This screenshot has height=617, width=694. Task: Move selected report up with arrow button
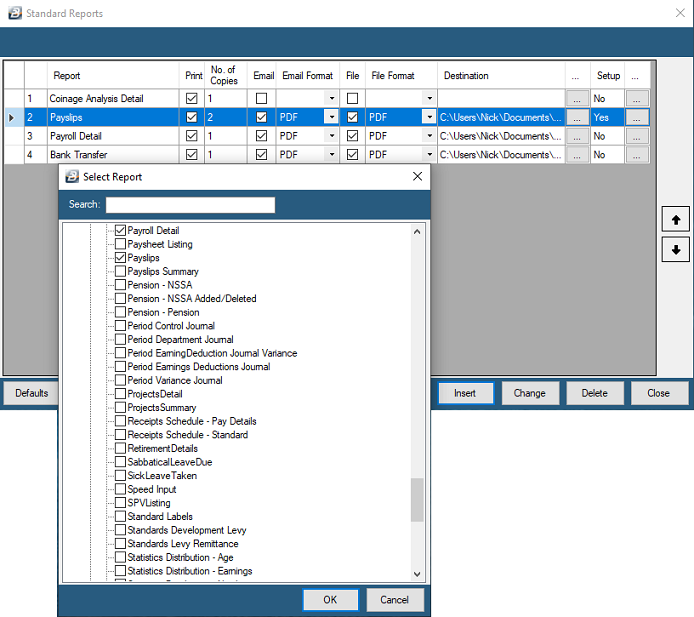click(675, 219)
